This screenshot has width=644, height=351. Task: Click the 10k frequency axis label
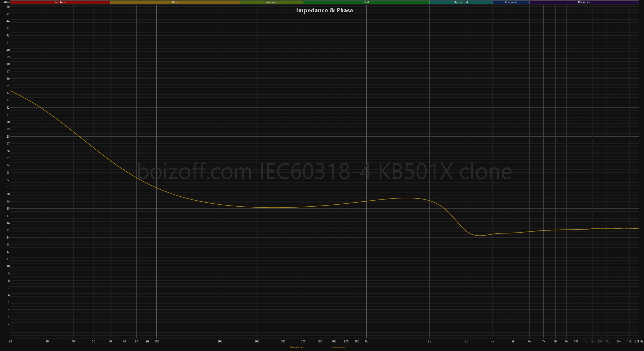(576, 341)
